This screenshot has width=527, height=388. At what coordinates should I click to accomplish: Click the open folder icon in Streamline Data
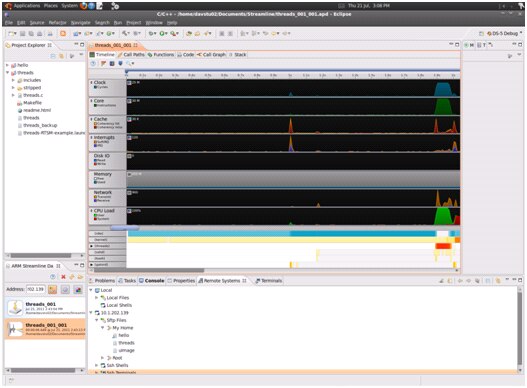click(x=80, y=277)
